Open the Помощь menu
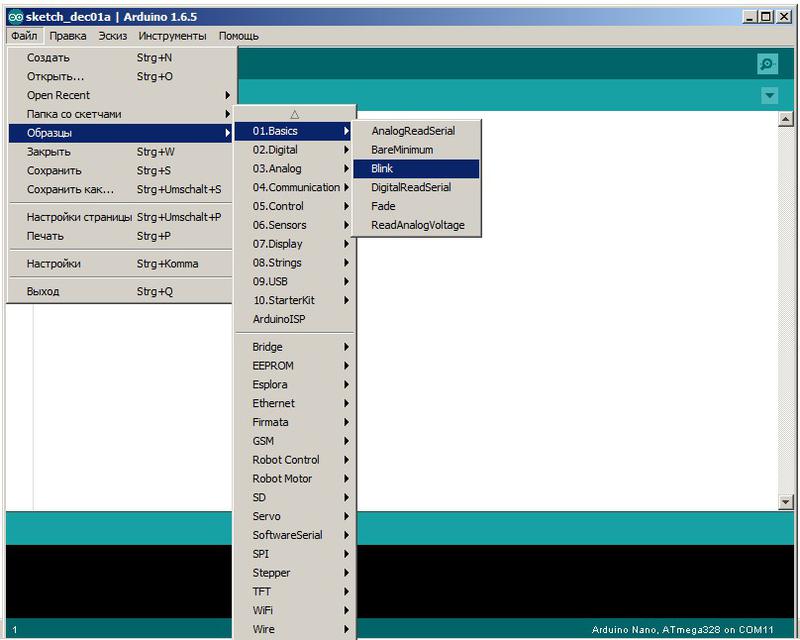The image size is (800, 640). (x=238, y=36)
